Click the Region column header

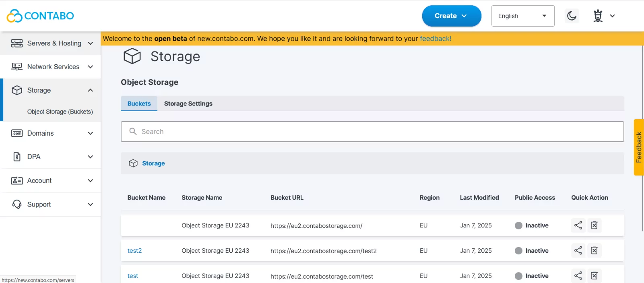[x=429, y=198]
